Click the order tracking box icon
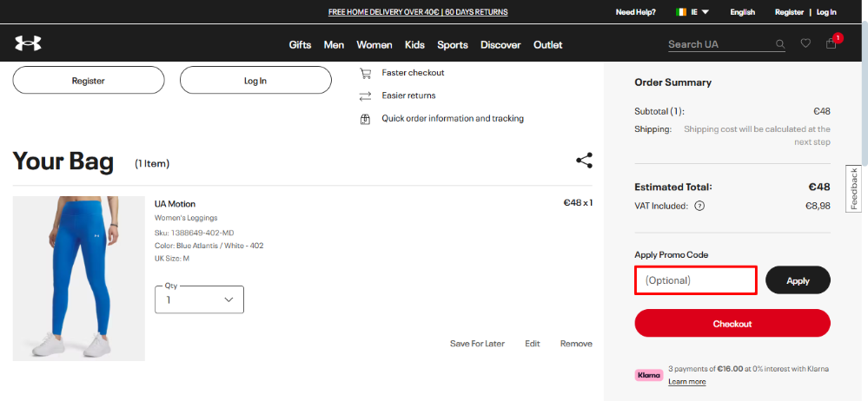 tap(365, 119)
